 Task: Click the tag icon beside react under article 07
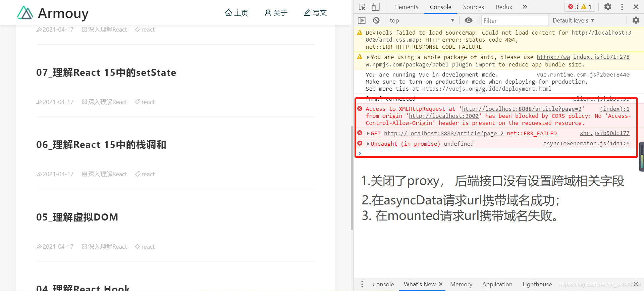click(x=138, y=102)
